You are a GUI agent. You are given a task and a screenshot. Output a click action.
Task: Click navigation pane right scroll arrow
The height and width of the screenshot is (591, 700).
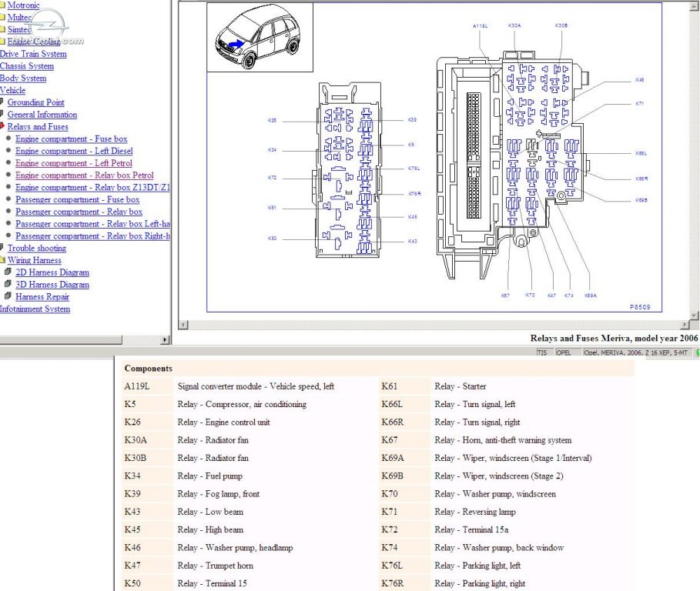point(165,340)
